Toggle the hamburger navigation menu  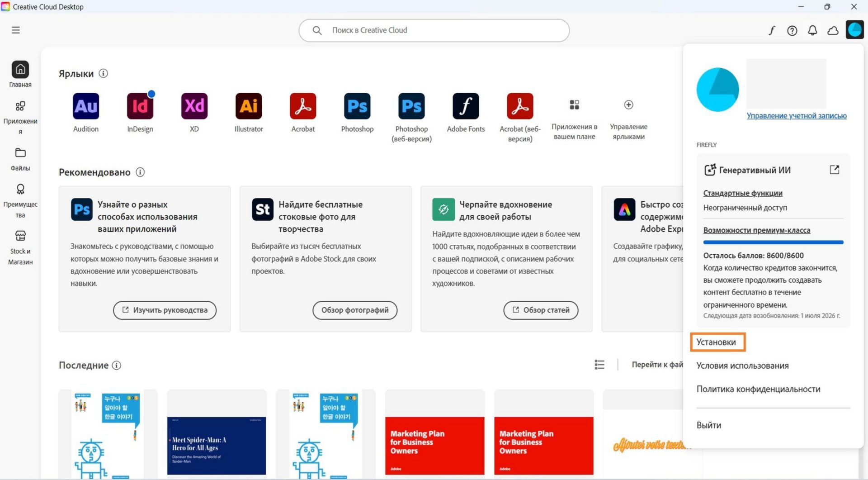pos(16,30)
